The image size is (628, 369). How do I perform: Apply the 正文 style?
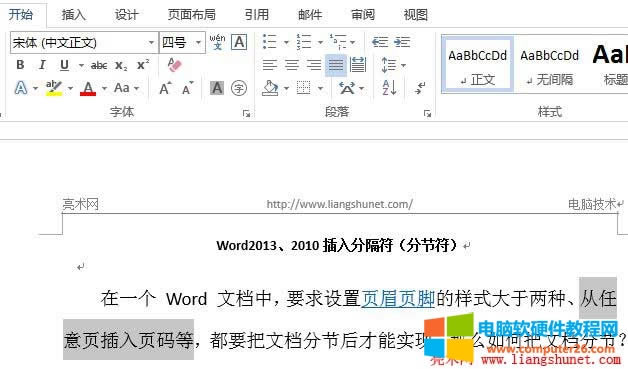477,65
